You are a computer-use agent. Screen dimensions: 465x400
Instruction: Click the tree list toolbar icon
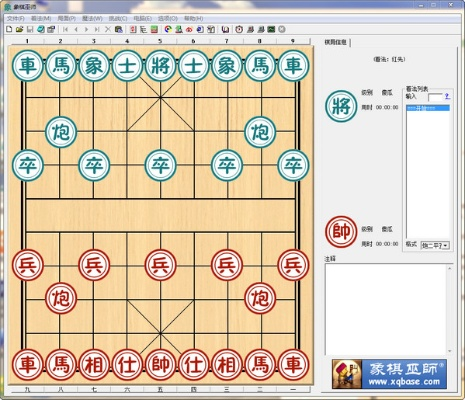click(x=143, y=29)
